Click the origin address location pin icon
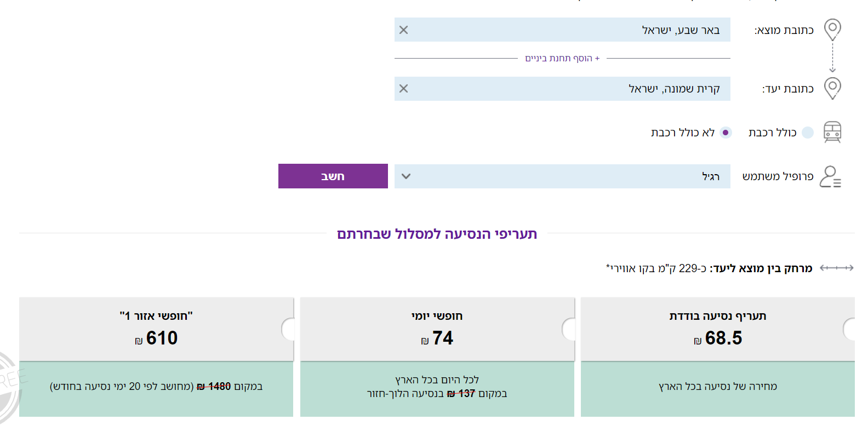This screenshot has width=868, height=431. tap(832, 29)
